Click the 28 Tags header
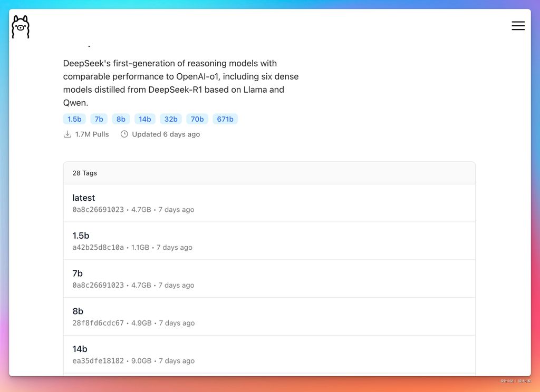The image size is (540, 392). [85, 173]
